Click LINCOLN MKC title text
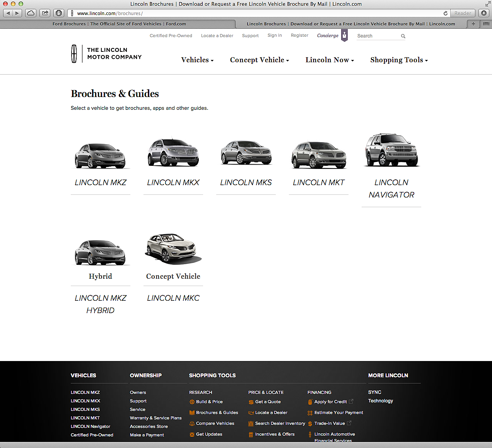 (x=173, y=298)
